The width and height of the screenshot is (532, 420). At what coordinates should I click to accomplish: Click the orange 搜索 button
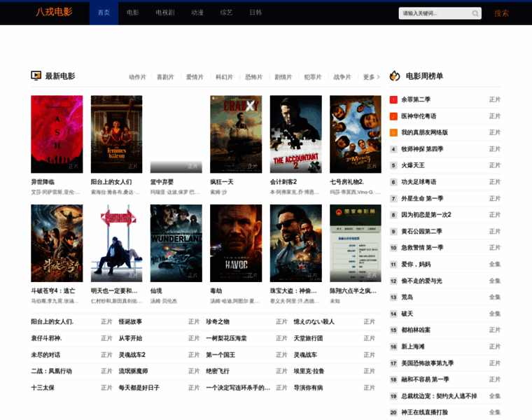pyautogui.click(x=501, y=13)
